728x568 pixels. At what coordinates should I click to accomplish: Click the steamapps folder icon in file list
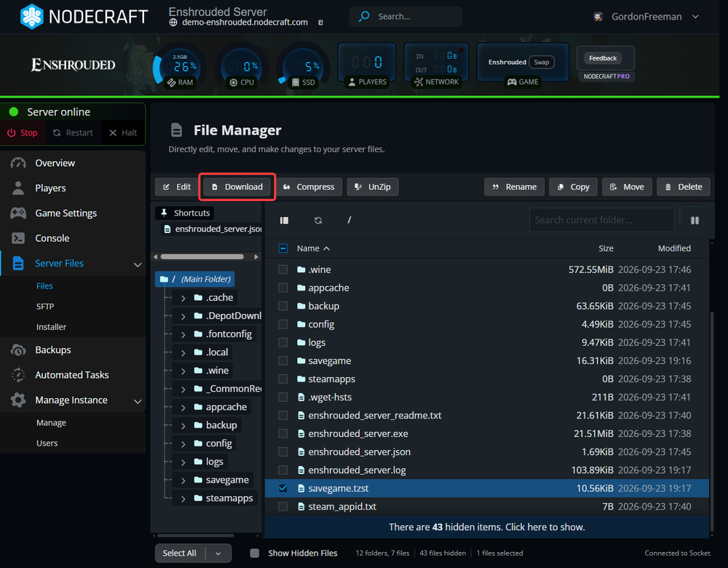coord(301,379)
